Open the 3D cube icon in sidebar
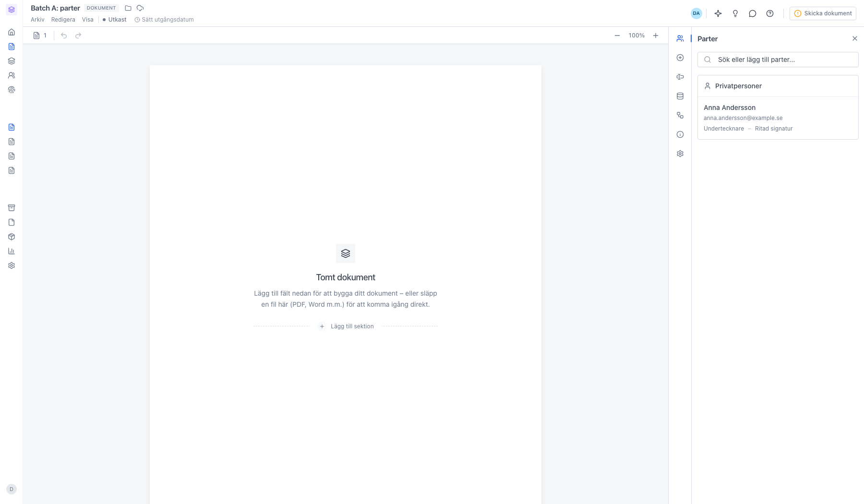This screenshot has width=864, height=504. [12, 237]
